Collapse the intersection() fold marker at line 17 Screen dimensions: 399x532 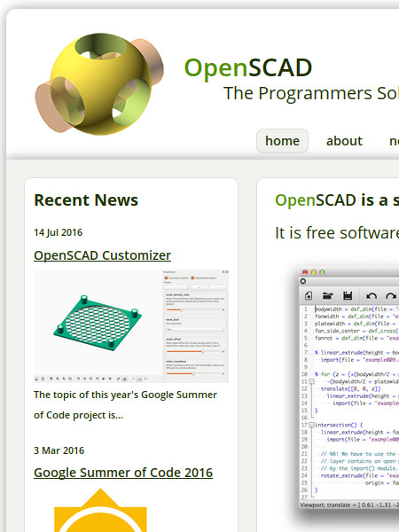[311, 425]
